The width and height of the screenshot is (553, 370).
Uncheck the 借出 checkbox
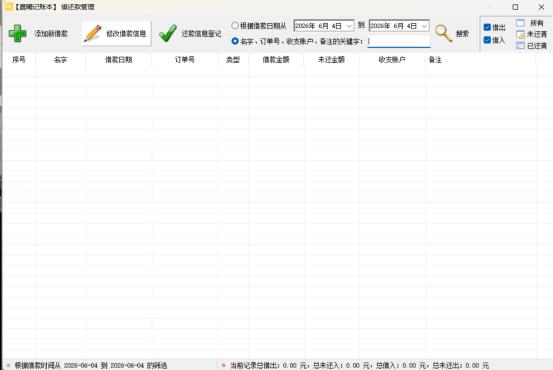click(487, 27)
